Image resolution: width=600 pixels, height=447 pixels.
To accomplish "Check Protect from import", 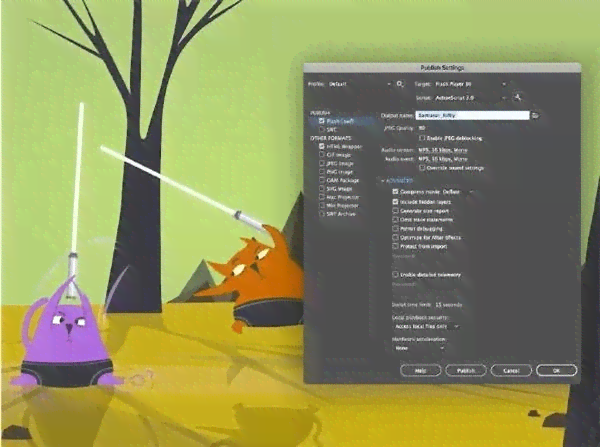I will (395, 246).
